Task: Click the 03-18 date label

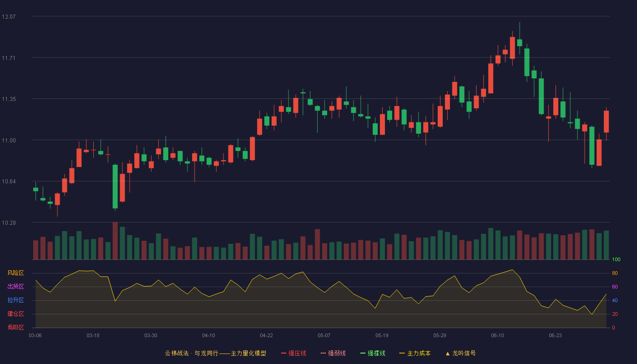Action: pos(93,335)
